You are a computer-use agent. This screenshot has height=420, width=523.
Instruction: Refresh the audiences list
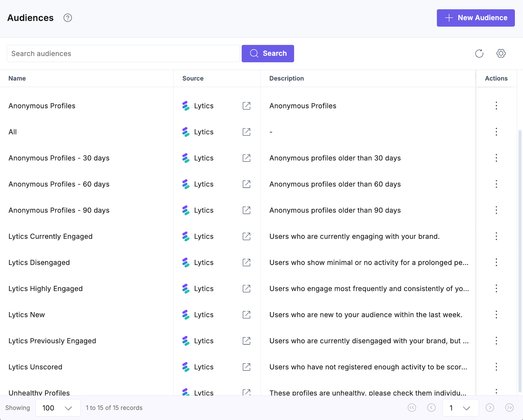point(479,53)
